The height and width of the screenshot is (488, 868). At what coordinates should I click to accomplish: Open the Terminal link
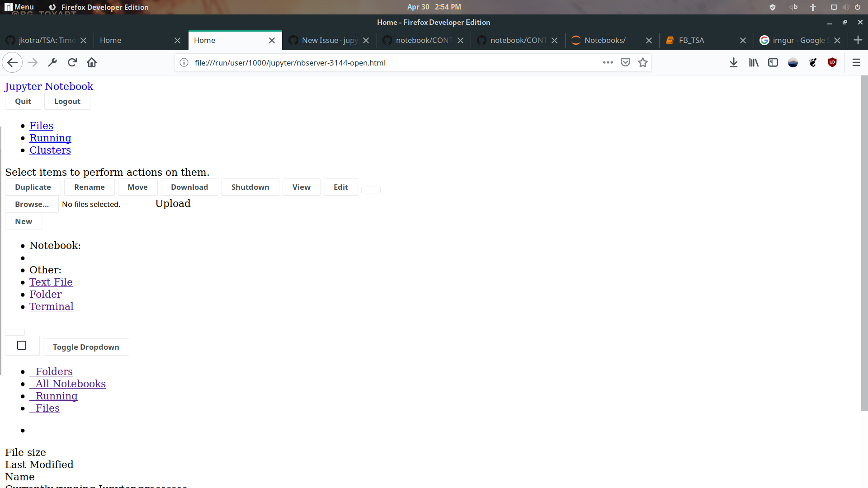[x=52, y=306]
